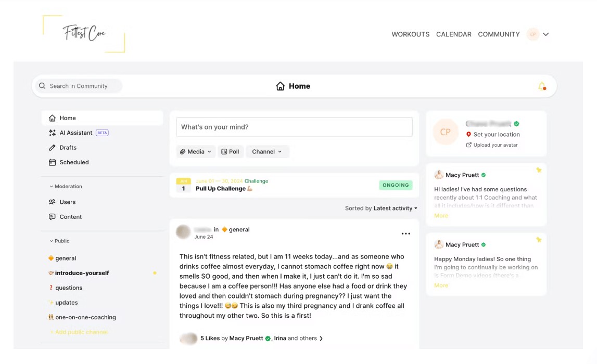This screenshot has width=597, height=364.
Task: Click the notification bell icon
Action: coord(542,86)
